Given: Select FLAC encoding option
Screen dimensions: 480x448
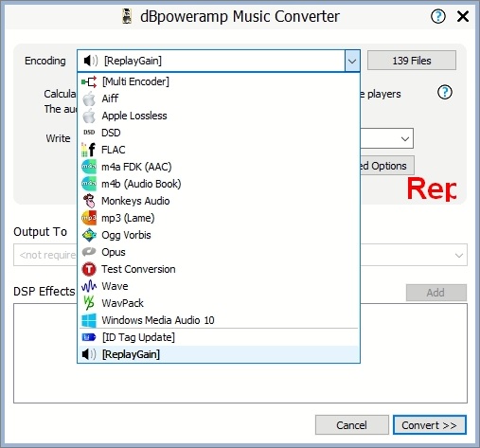Looking at the screenshot, I should (219, 150).
